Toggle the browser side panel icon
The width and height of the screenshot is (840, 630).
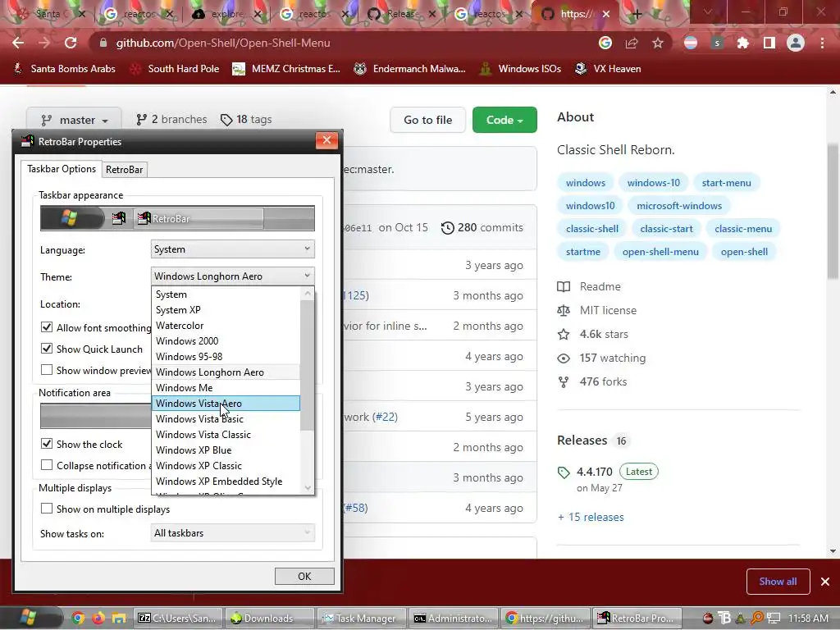[x=769, y=43]
